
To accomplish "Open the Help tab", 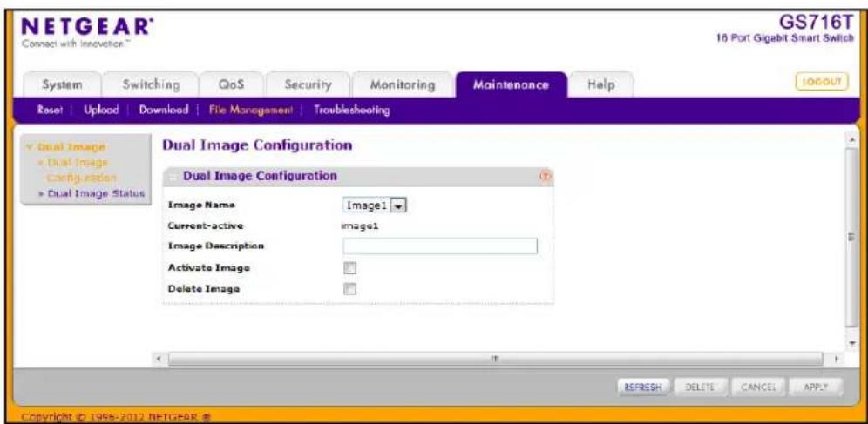I will tap(601, 85).
